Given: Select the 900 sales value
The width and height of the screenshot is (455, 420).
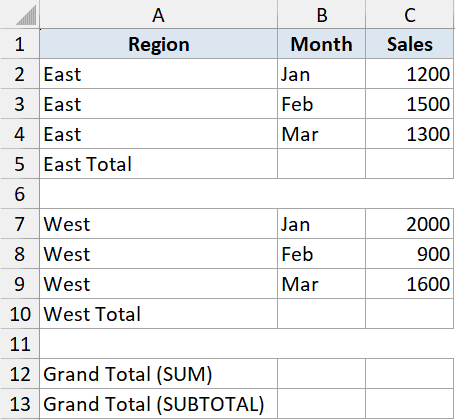Looking at the screenshot, I should (x=410, y=254).
